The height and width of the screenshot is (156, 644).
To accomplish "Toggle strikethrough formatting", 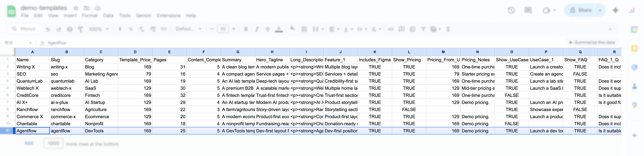I will click(x=267, y=29).
